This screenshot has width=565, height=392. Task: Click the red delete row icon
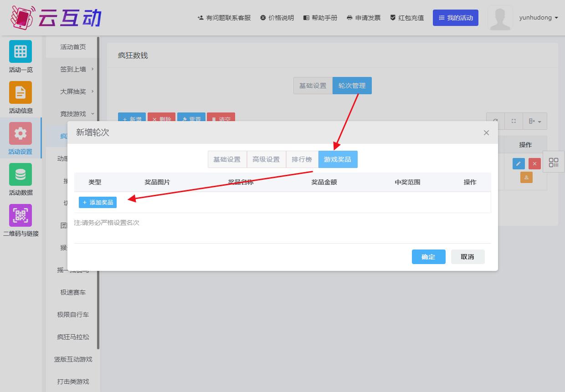[534, 164]
